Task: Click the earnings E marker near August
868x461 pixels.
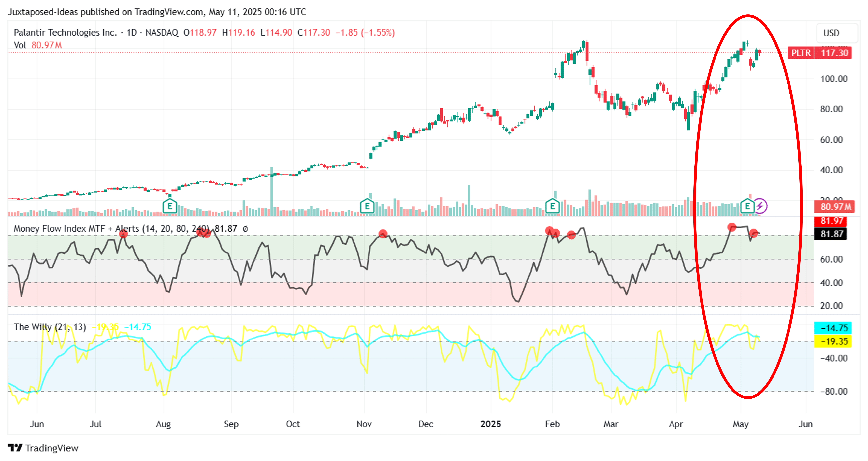Action: coord(170,206)
